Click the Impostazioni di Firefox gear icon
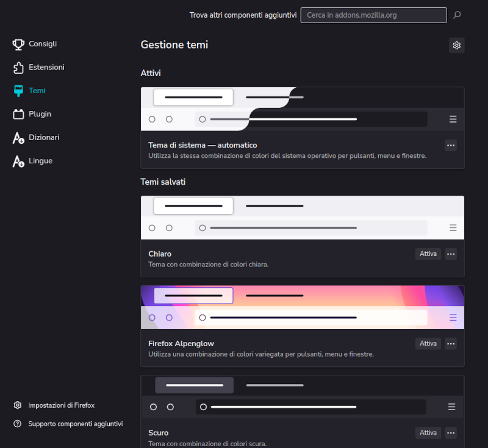 pos(18,405)
